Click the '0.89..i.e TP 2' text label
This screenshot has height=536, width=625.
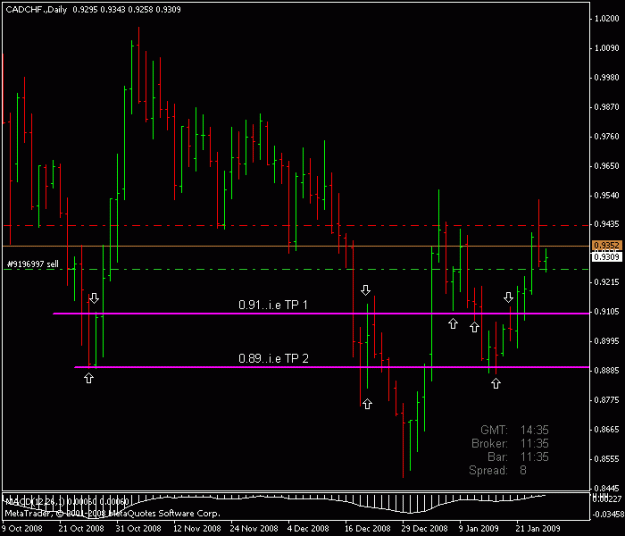tap(273, 359)
